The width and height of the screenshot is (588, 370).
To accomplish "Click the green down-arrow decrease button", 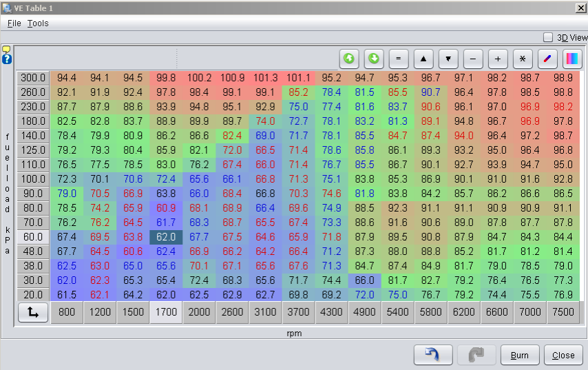I will [x=374, y=59].
